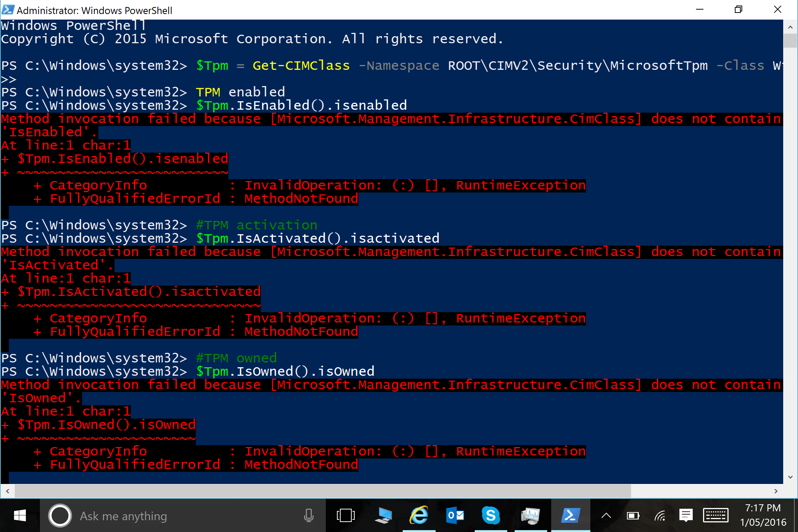This screenshot has height=532, width=798.
Task: Select the PowerShell taskbar icon
Action: pyautogui.click(x=570, y=516)
